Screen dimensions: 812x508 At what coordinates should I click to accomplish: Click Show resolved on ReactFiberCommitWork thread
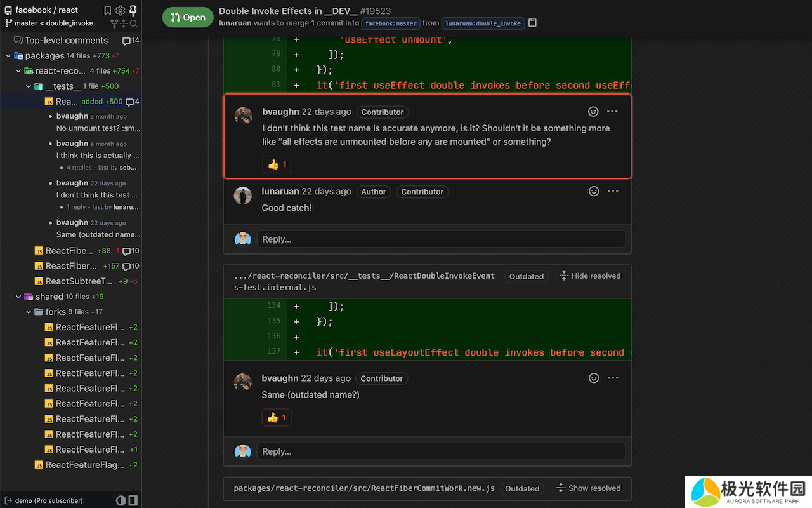[588, 488]
